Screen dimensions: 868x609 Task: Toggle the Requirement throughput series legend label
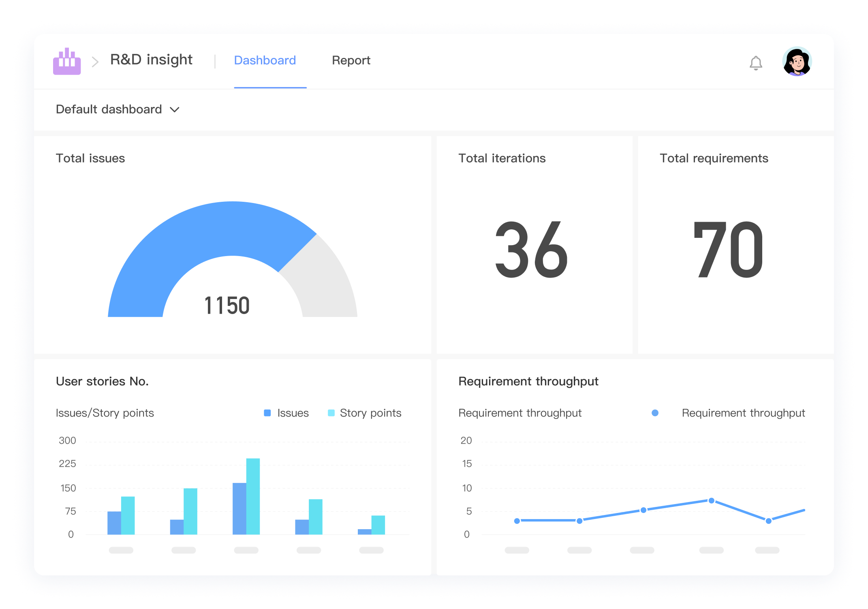743,413
